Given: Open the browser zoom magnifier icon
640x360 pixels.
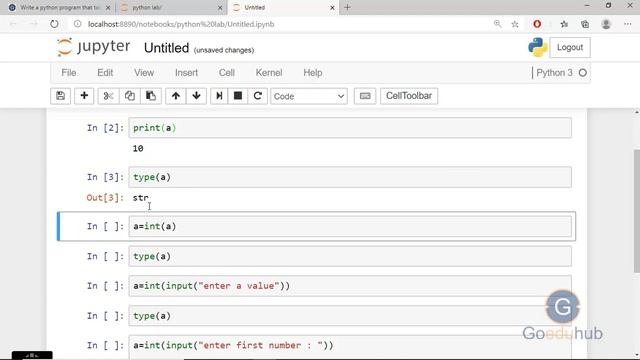Looking at the screenshot, I should coord(497,24).
